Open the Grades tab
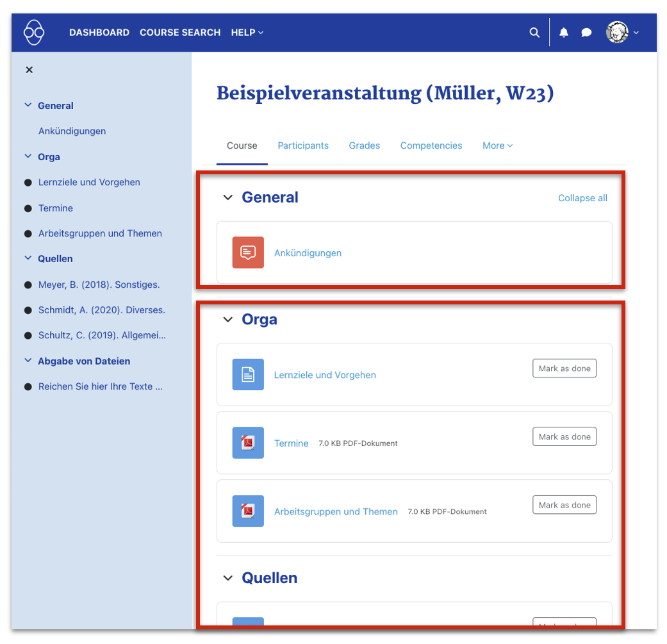The image size is (667, 644). pos(364,145)
